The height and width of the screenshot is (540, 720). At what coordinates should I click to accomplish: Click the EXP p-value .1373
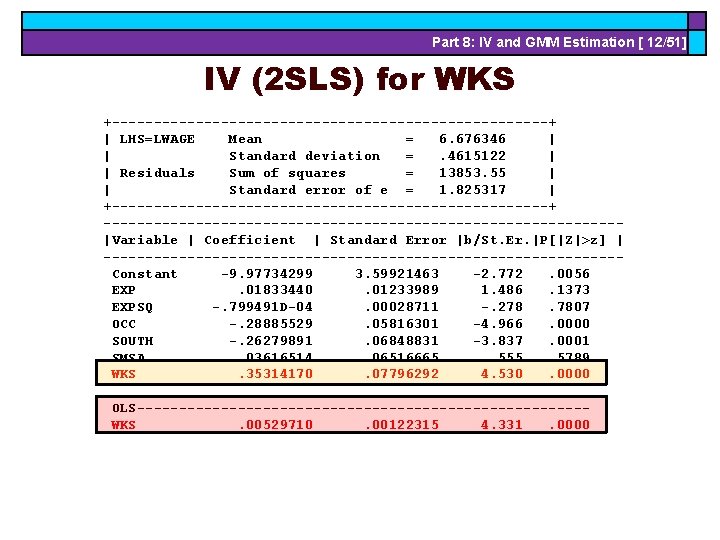(x=569, y=290)
